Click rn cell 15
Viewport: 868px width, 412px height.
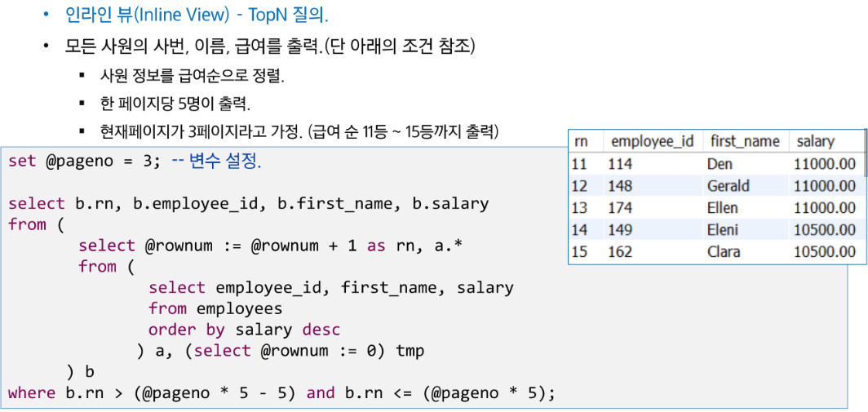click(579, 252)
